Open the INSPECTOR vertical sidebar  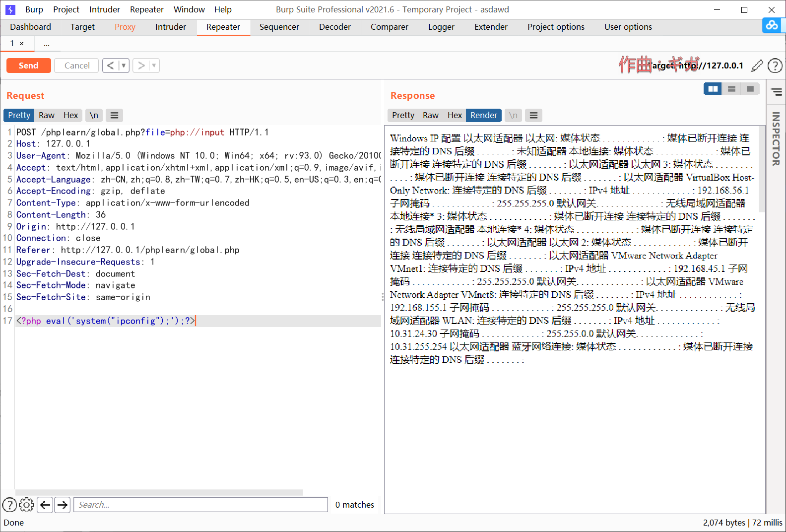click(x=776, y=139)
